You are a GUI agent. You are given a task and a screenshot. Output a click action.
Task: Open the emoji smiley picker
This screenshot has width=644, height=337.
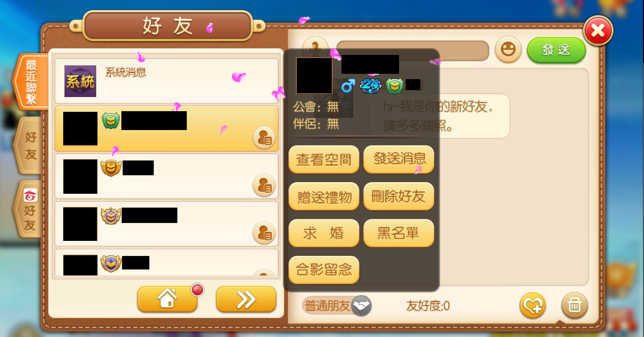(x=508, y=49)
